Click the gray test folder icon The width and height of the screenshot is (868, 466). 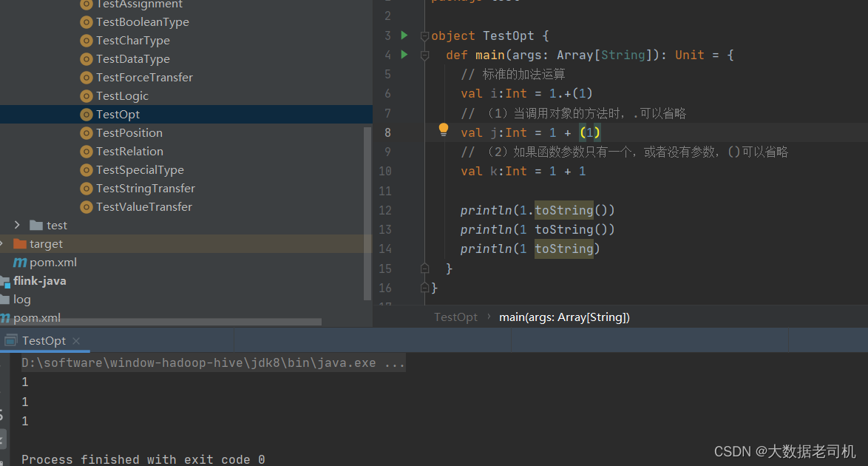pyautogui.click(x=36, y=225)
